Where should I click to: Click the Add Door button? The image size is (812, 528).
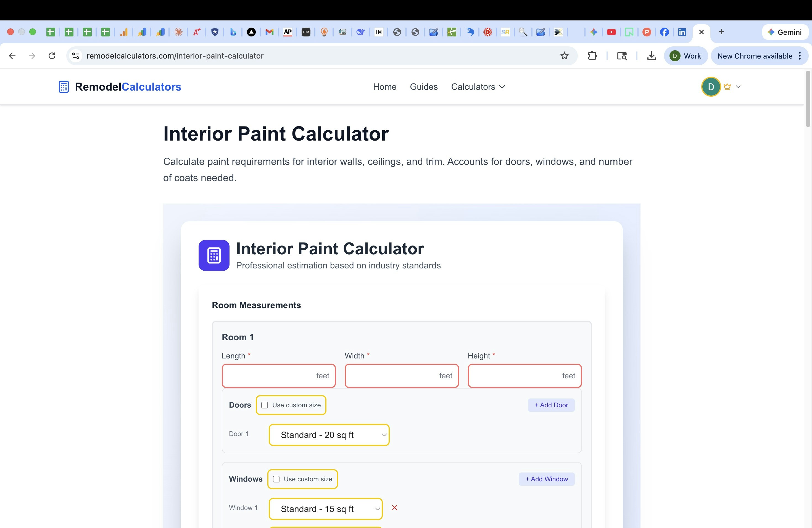coord(551,405)
